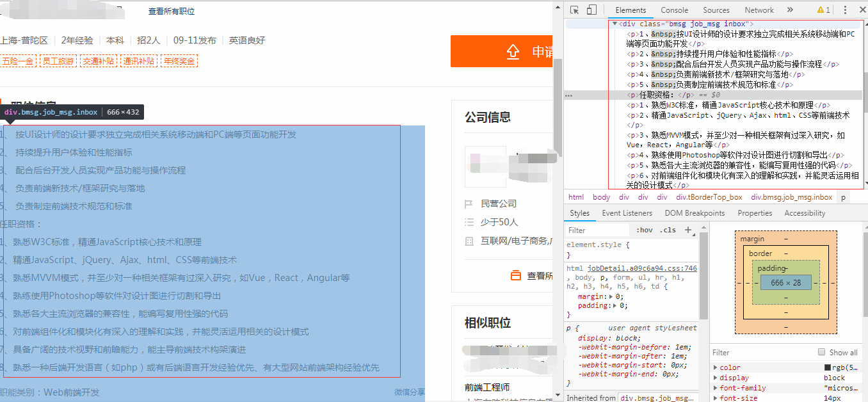868x402 pixels.
Task: Show more DevTools tabs chevron
Action: [x=790, y=10]
